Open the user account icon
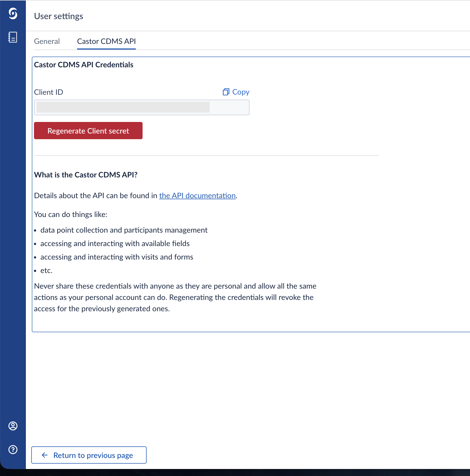Screen dimensions: 470x476 tap(13, 426)
